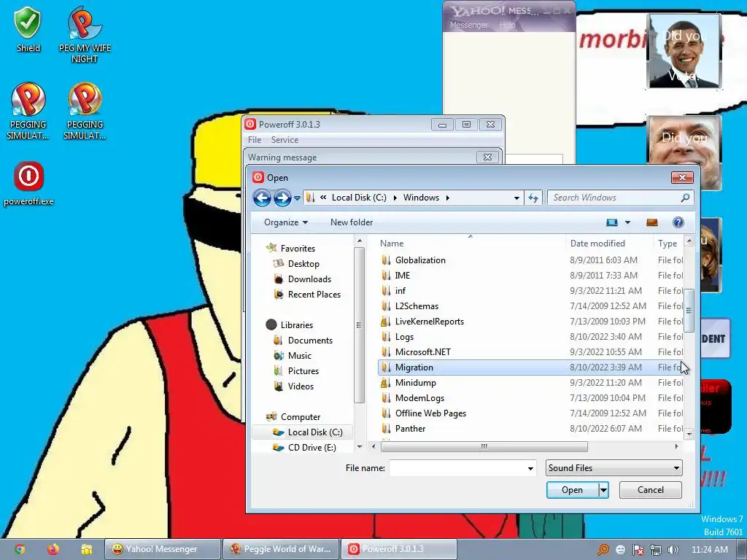Click the arrow after Local Disk (C:) breadcrumb
The height and width of the screenshot is (560, 747).
(x=395, y=198)
